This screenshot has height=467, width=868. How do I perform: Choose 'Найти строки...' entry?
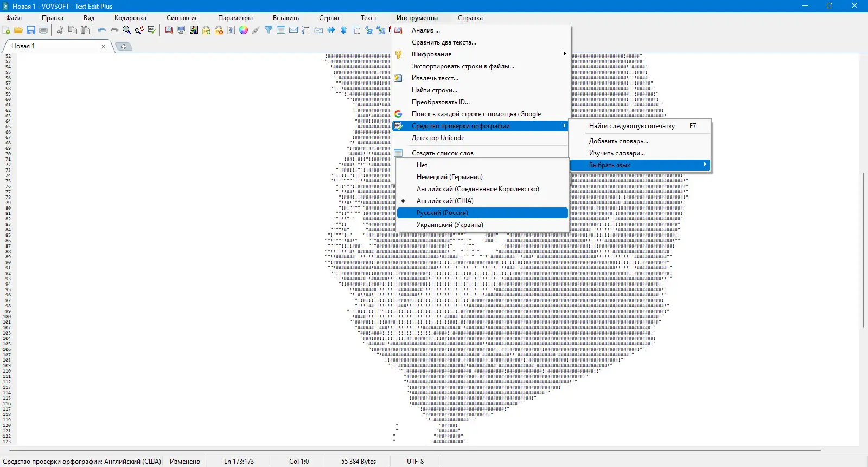click(480, 90)
